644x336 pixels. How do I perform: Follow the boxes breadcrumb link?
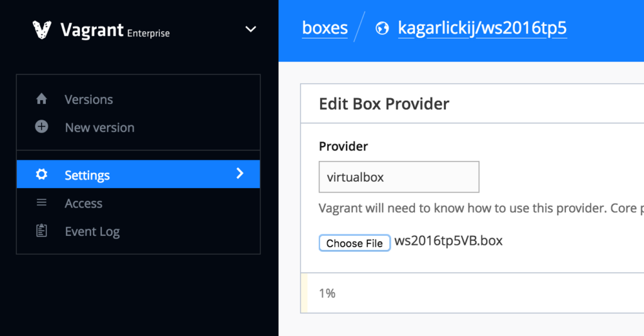coord(325,28)
